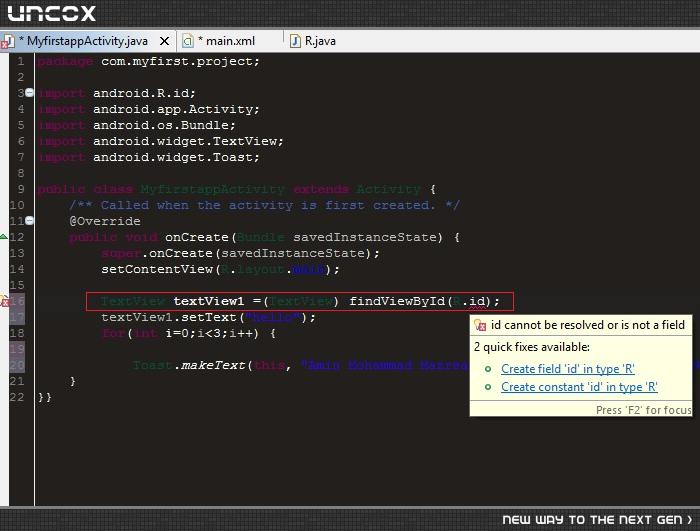Image resolution: width=700 pixels, height=531 pixels.
Task: Click the 'i=0;i<3;i++' loop condition
Action: point(212,334)
